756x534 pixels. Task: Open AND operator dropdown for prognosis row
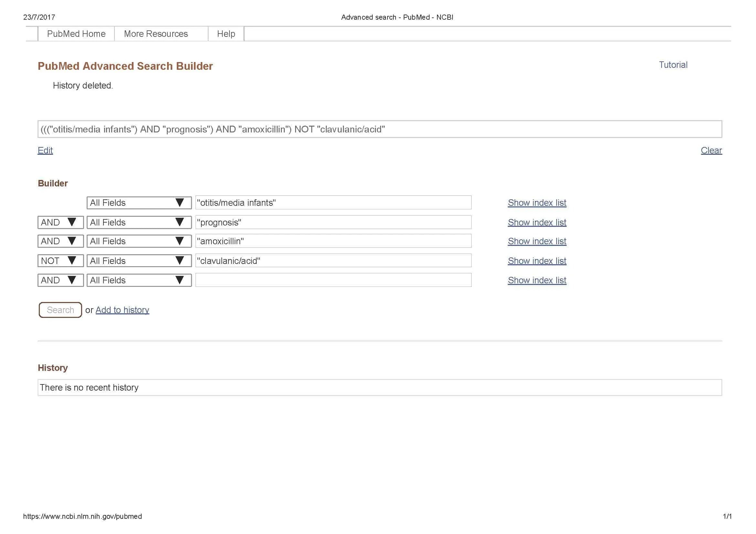coord(60,222)
